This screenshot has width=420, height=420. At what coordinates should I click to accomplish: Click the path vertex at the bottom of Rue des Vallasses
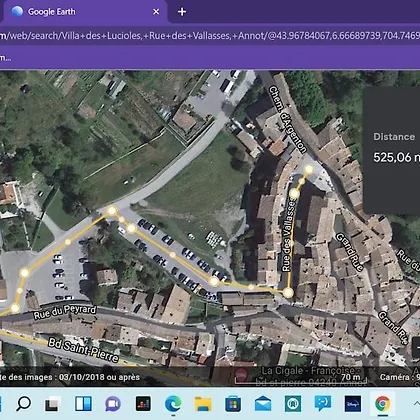288,293
